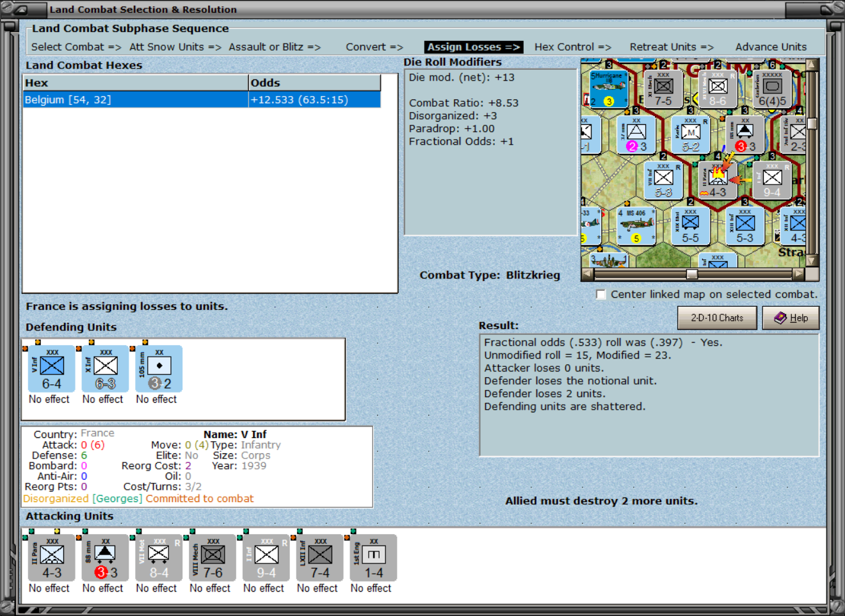Click the 8-6 mechanized counter on the map

tap(718, 88)
